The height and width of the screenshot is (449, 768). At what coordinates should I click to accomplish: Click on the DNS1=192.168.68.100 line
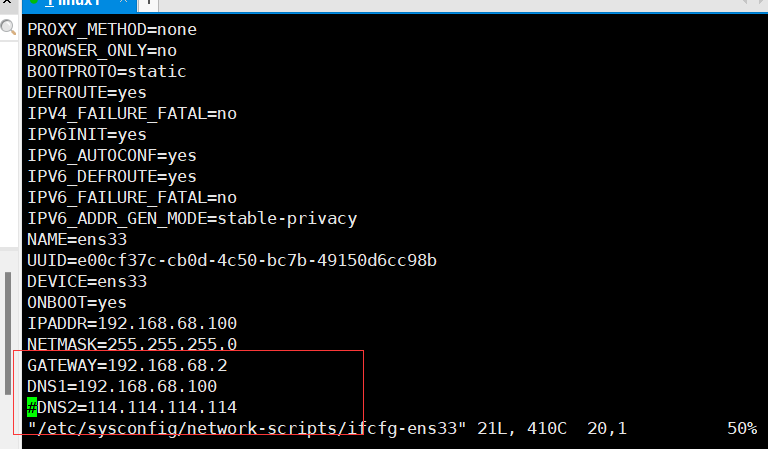pos(121,386)
